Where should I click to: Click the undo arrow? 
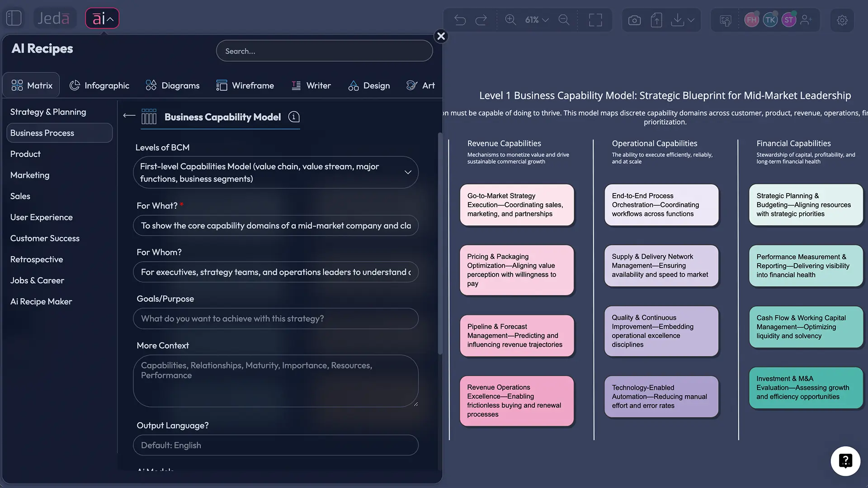pyautogui.click(x=460, y=20)
